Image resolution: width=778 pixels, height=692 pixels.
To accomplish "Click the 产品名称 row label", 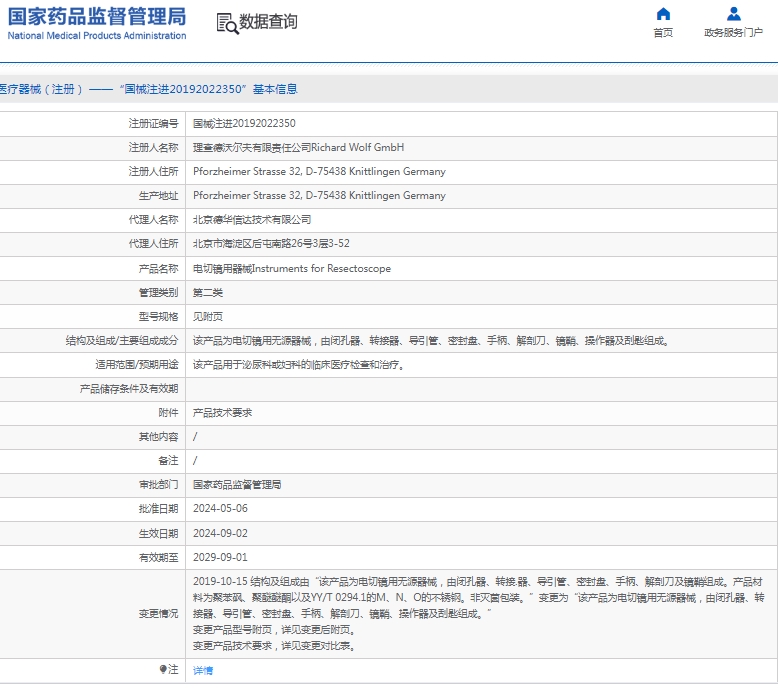I will coord(158,268).
